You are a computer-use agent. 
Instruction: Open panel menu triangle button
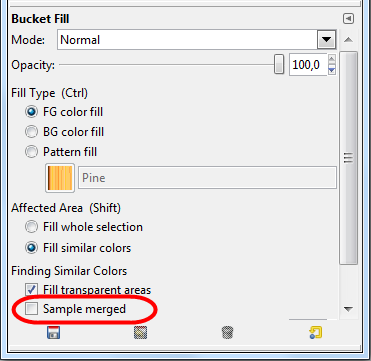tap(348, 19)
